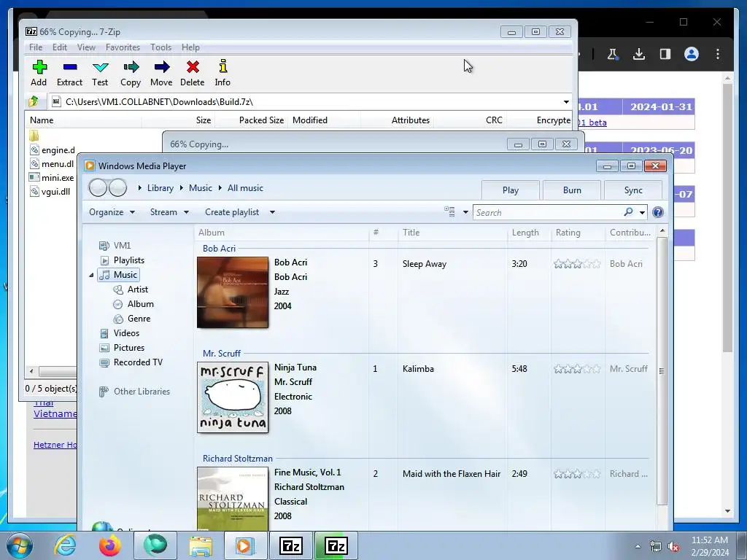Viewport: 747px width, 560px height.
Task: Select vgui.dll in 7-Zip list
Action: pyautogui.click(x=50, y=192)
